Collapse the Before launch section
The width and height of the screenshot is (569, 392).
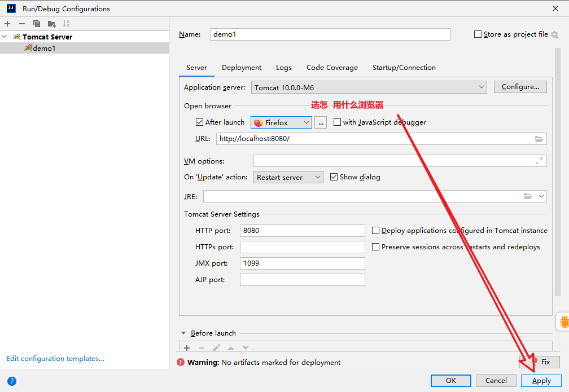tap(183, 333)
